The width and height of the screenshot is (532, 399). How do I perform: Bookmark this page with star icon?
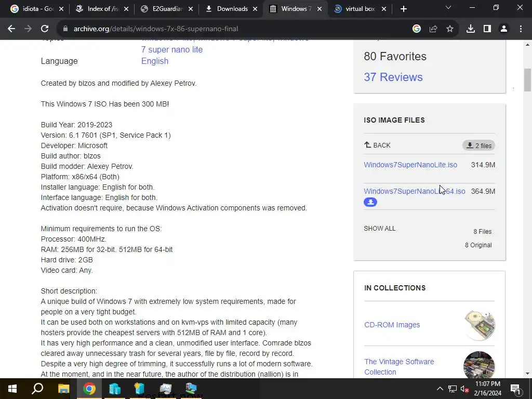[x=450, y=29]
